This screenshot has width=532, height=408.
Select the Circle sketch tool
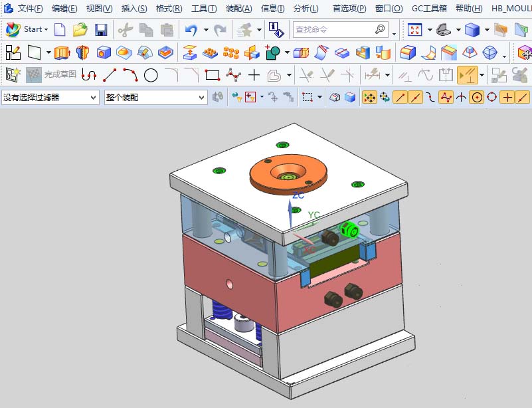(151, 75)
